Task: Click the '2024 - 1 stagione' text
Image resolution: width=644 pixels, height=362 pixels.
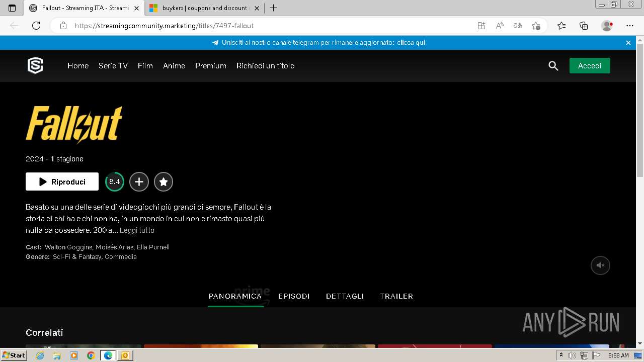Action: [x=54, y=159]
